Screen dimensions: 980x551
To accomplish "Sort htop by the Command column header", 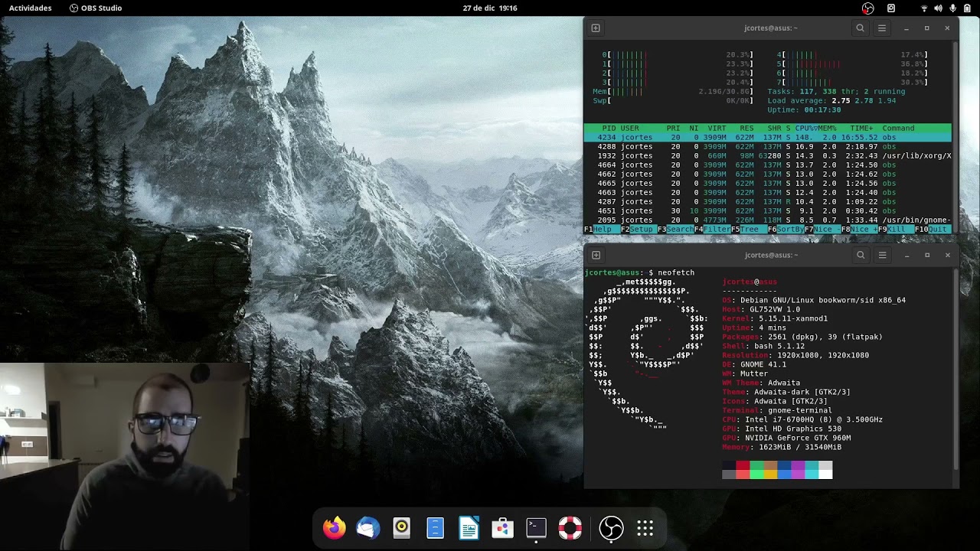I will click(898, 128).
